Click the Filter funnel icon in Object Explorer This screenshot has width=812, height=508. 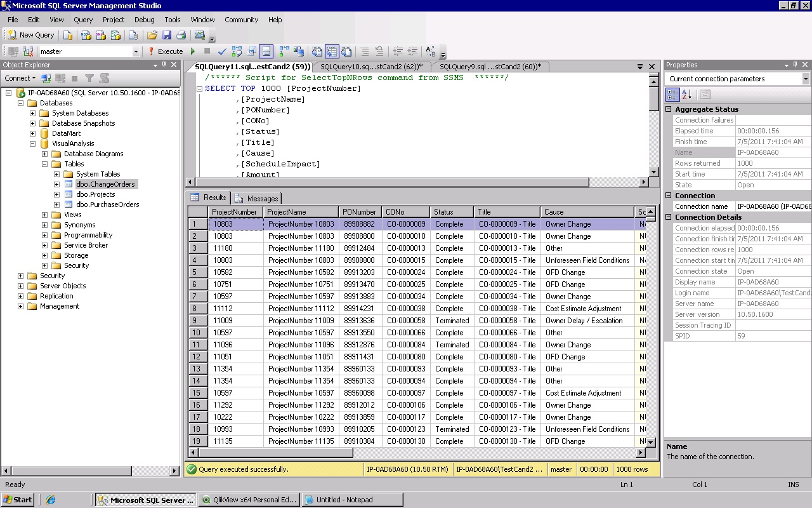point(89,78)
